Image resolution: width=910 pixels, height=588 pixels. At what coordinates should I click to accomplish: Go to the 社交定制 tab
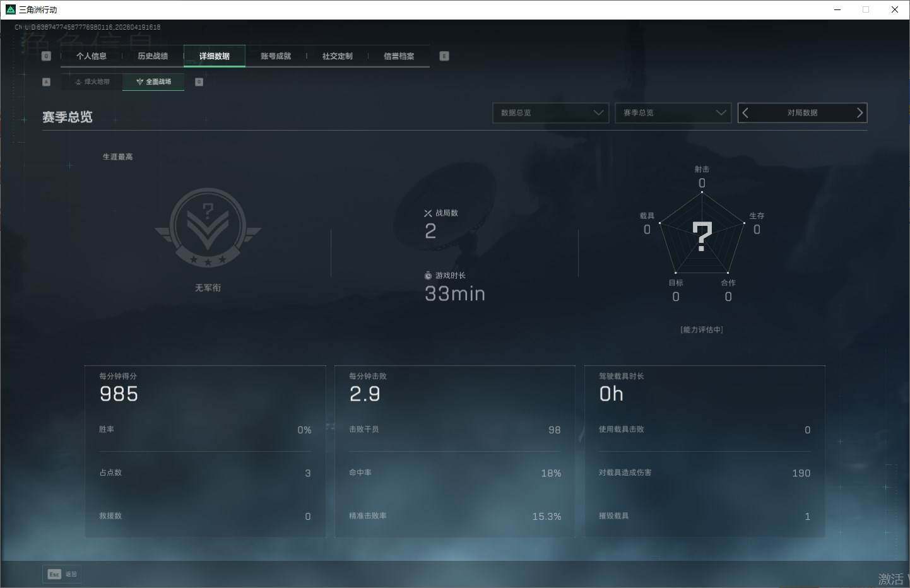click(x=337, y=56)
